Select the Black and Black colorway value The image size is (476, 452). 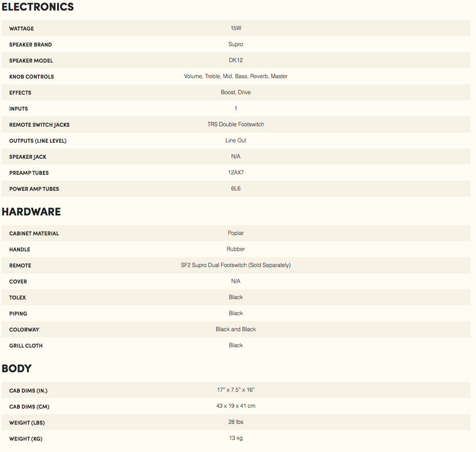236,329
